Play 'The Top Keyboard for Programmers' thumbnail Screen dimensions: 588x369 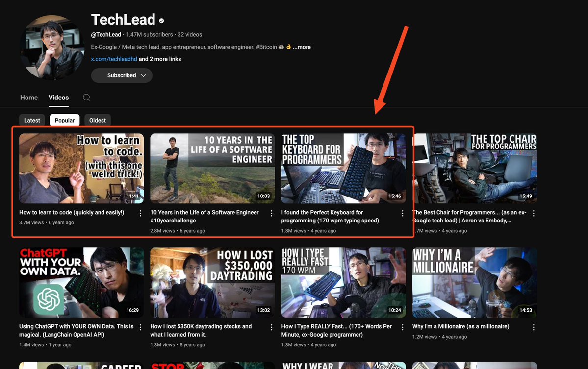pos(343,169)
